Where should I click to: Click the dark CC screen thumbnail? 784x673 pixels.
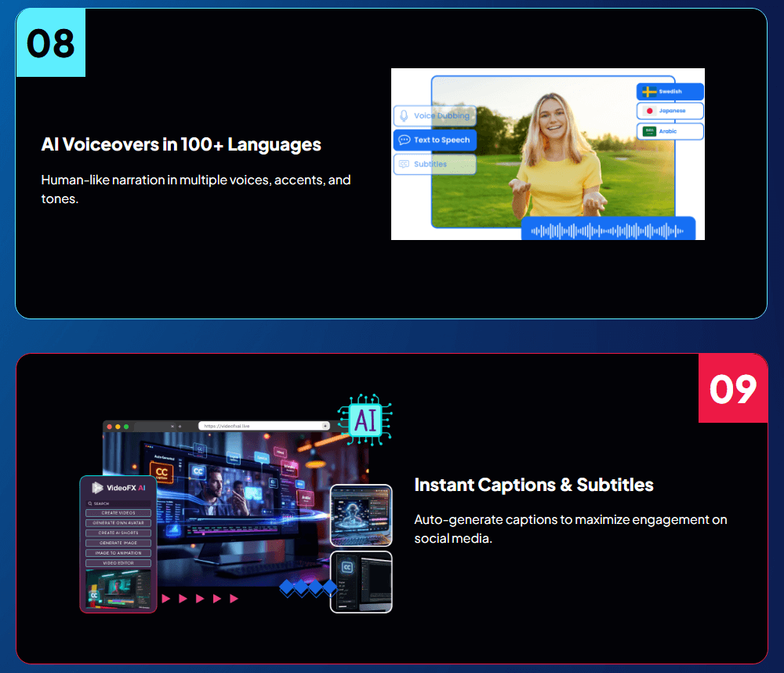(x=361, y=582)
